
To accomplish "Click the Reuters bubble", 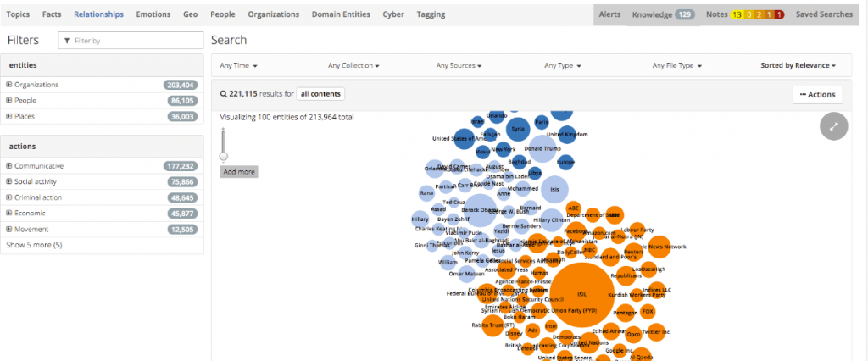I will [633, 252].
